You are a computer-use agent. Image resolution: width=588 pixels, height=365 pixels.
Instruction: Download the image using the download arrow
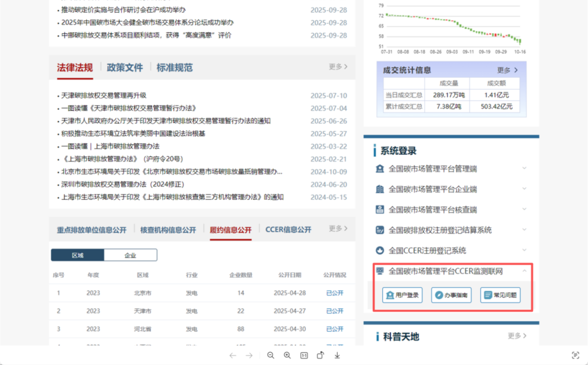click(337, 355)
